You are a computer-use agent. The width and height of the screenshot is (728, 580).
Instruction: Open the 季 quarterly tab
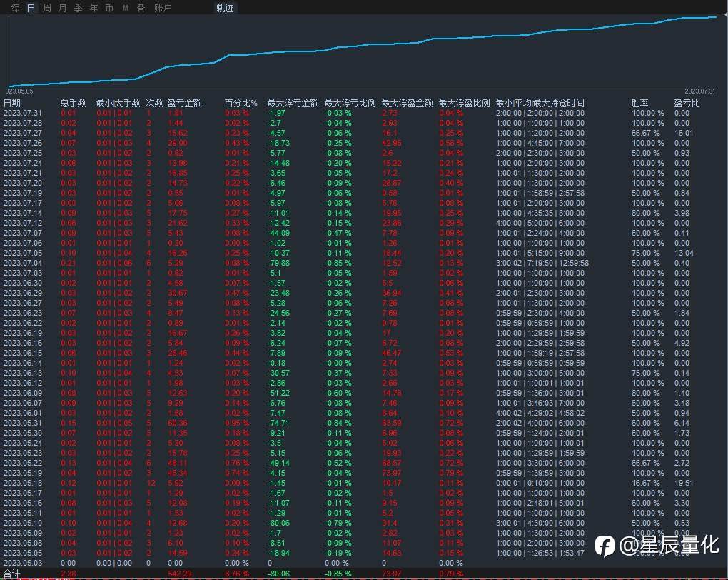(79, 8)
